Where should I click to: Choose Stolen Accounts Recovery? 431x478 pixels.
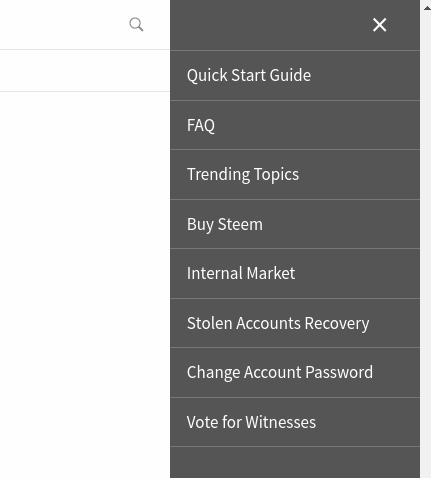click(x=295, y=323)
